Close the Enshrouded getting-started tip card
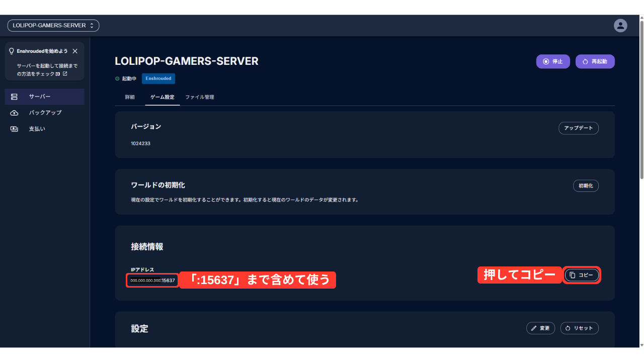This screenshot has height=362, width=644. pyautogui.click(x=75, y=51)
